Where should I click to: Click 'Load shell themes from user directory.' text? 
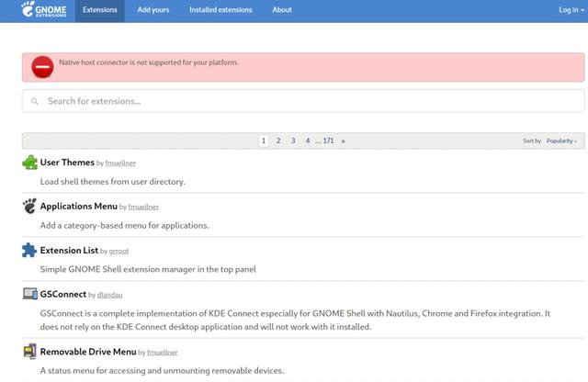(x=112, y=182)
